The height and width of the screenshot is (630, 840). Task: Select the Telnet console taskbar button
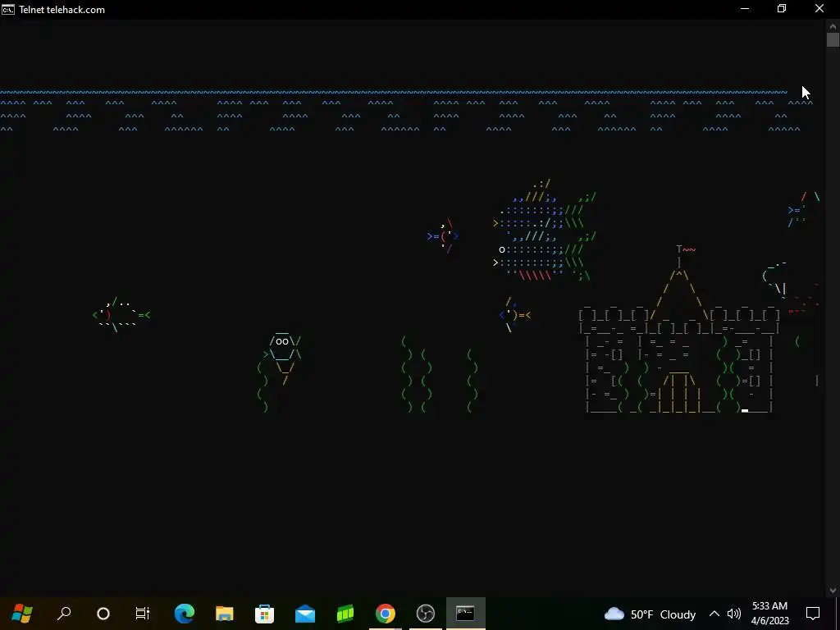coord(466,614)
